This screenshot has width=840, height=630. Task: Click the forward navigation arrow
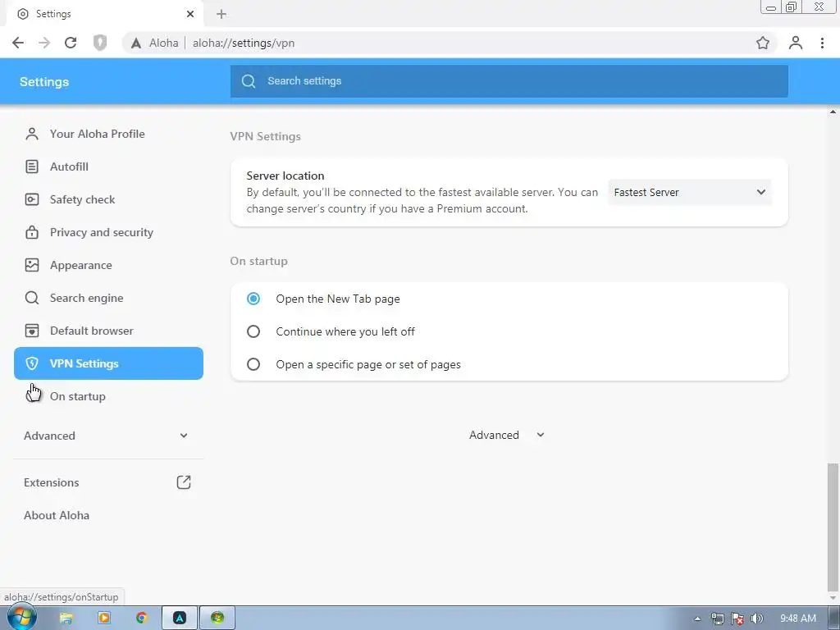(44, 43)
